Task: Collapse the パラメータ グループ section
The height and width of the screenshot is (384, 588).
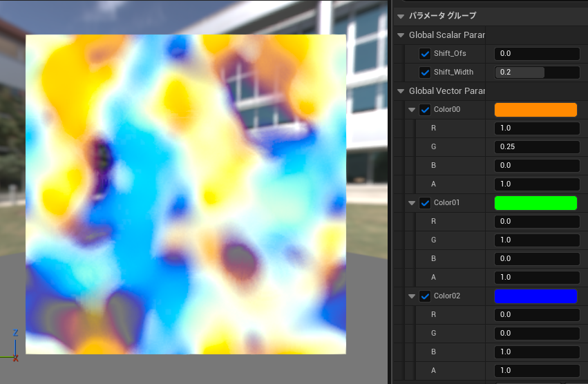Action: coord(401,16)
